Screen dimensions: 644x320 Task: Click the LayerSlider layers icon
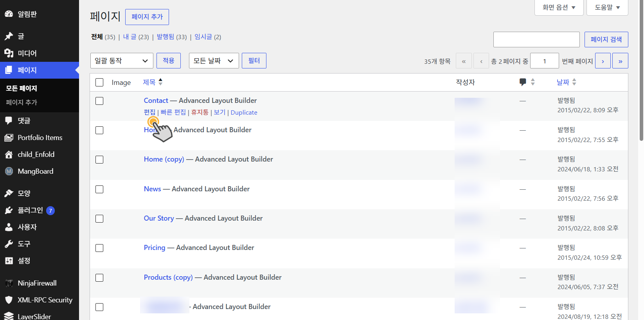coord(9,316)
